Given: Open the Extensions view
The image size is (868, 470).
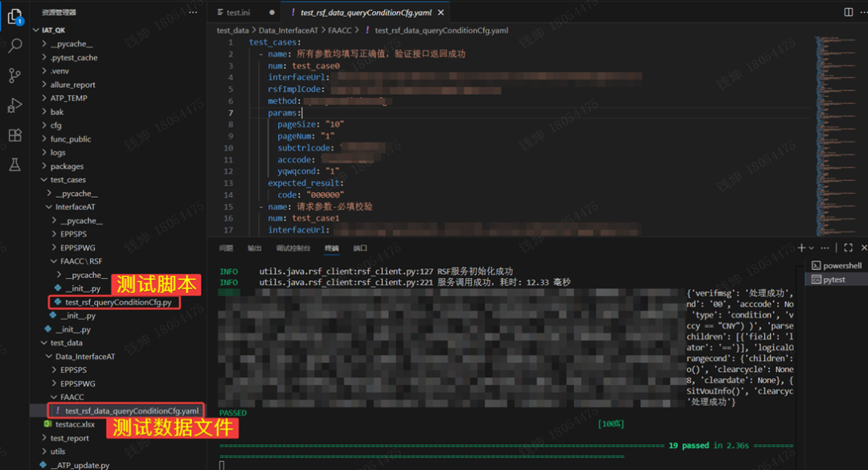Looking at the screenshot, I should click(15, 134).
